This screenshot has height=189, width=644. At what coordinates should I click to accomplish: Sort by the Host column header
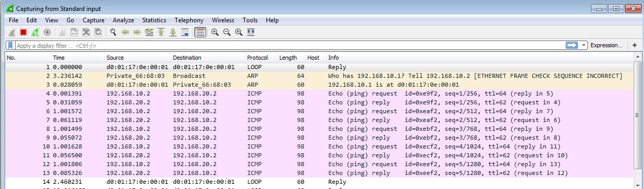click(x=316, y=58)
